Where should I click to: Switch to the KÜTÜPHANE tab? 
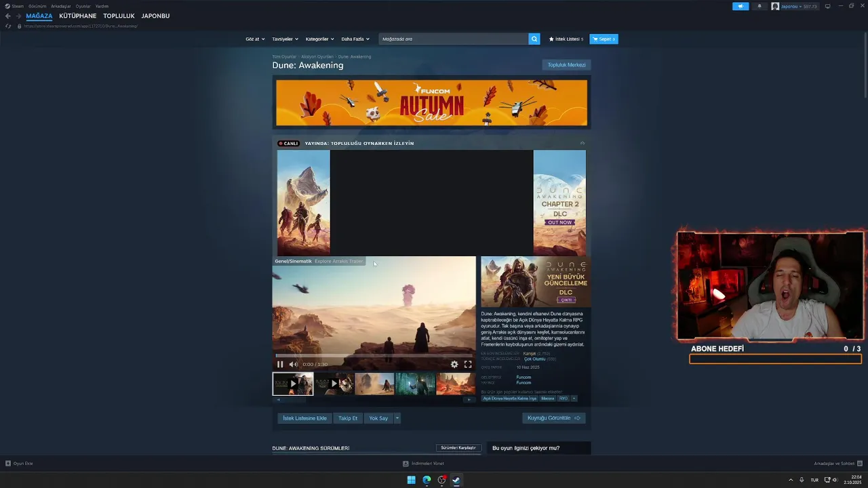[78, 16]
